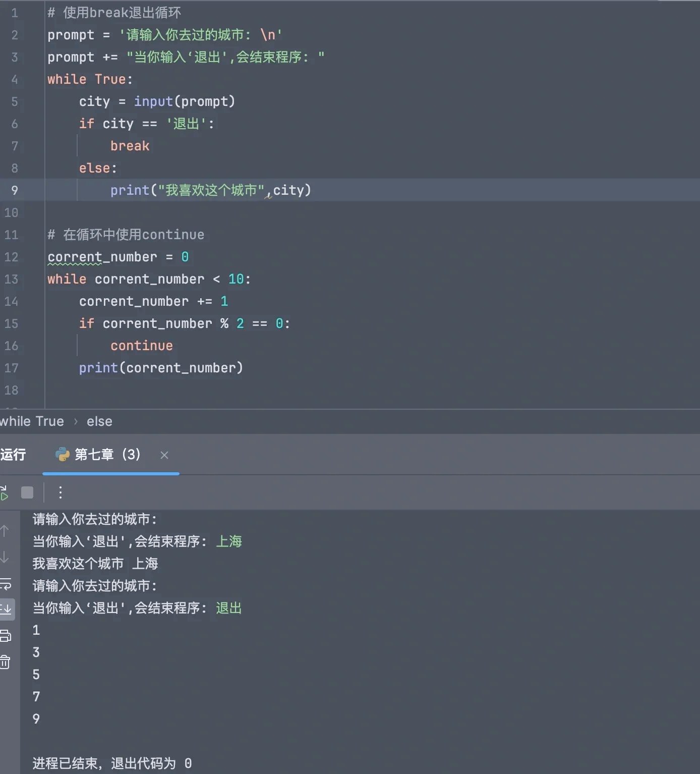
Task: Click the 'while corrent_number < 10:' line
Action: pos(149,279)
